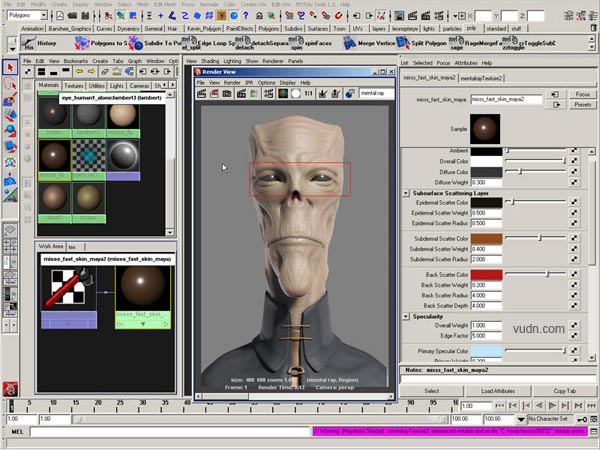The height and width of the screenshot is (450, 600).
Task: Click the auto-key toggle beside No Character Set
Action: [582, 419]
